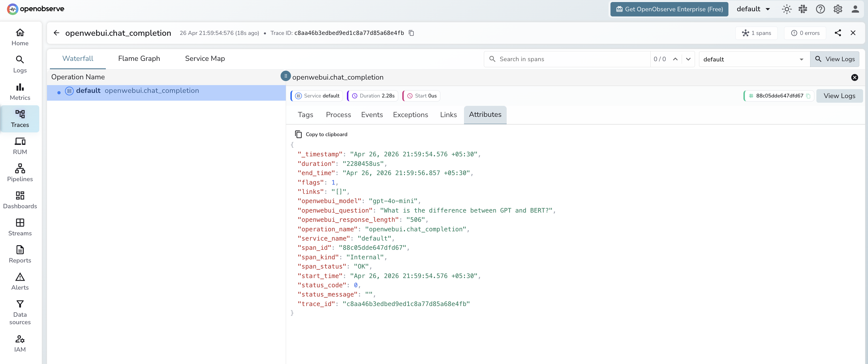Screen dimensions: 868x364
Task: Click Copy to clipboard above the JSON
Action: [321, 134]
